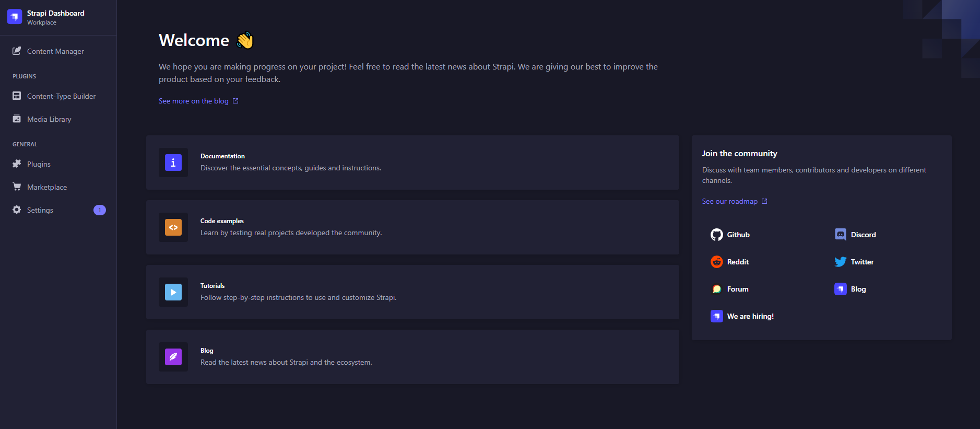Click the Twitter bird icon
Viewport: 980px width, 429px height.
(840, 262)
